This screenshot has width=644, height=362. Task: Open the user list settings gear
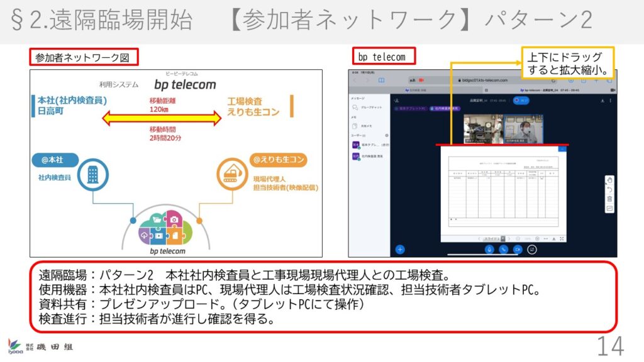click(x=386, y=135)
